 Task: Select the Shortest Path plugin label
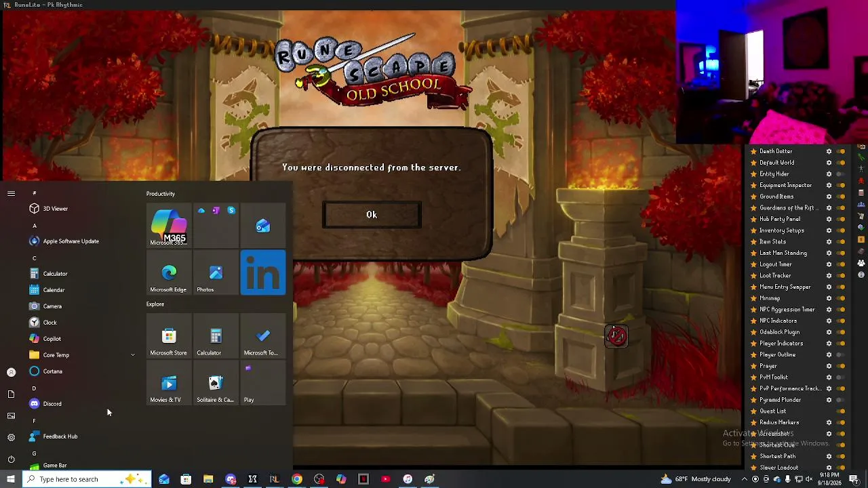click(778, 456)
